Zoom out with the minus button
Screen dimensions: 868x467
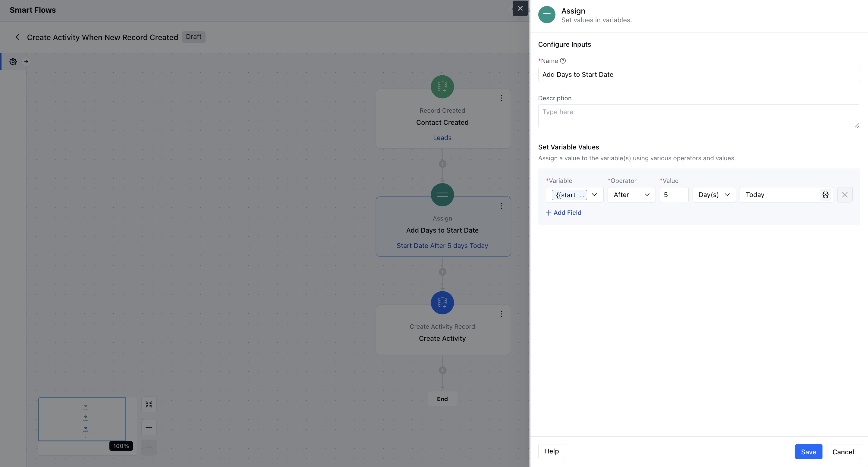coord(149,427)
